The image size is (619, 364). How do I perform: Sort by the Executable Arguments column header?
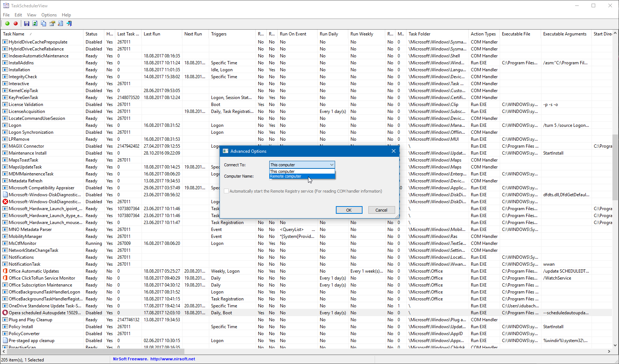pos(566,34)
